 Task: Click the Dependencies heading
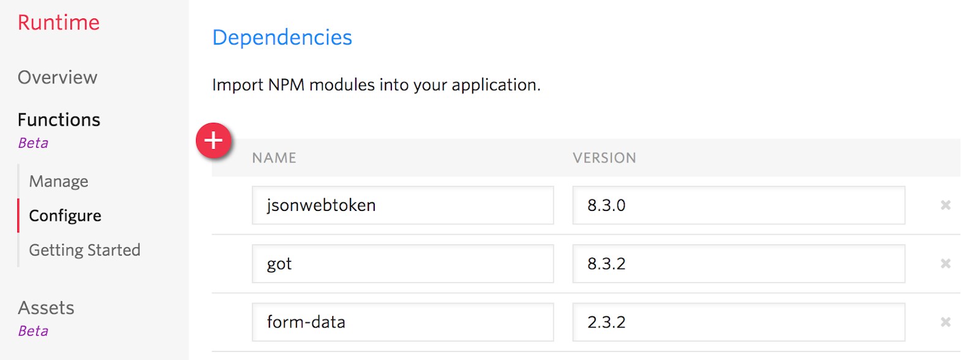pyautogui.click(x=282, y=37)
